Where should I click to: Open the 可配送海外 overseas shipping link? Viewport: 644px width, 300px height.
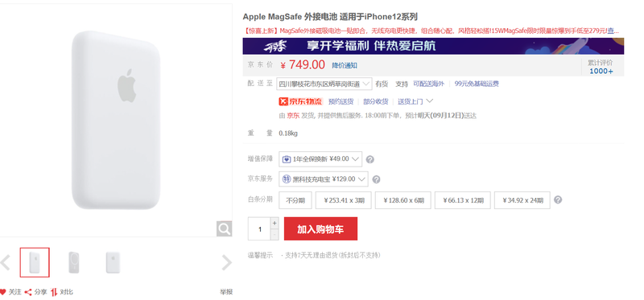428,84
